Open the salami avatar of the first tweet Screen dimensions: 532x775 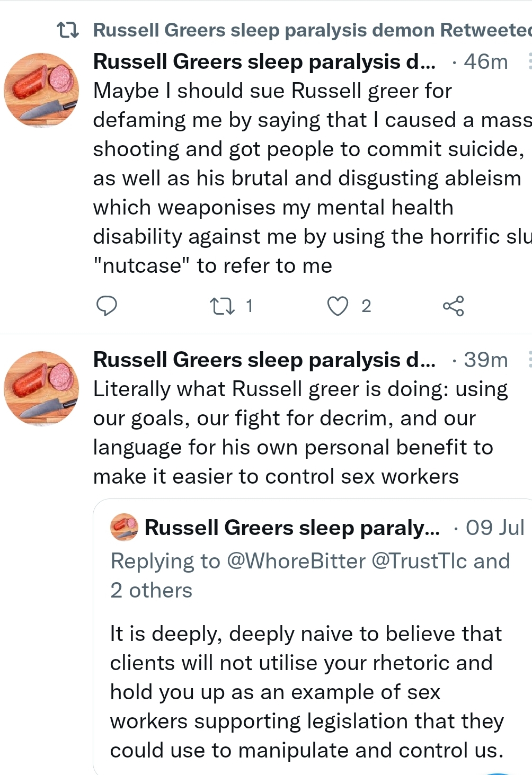(x=41, y=90)
